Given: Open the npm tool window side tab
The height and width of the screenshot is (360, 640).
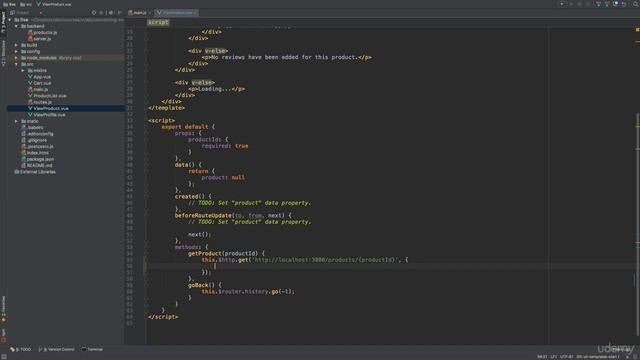Looking at the screenshot, I should pos(3,335).
